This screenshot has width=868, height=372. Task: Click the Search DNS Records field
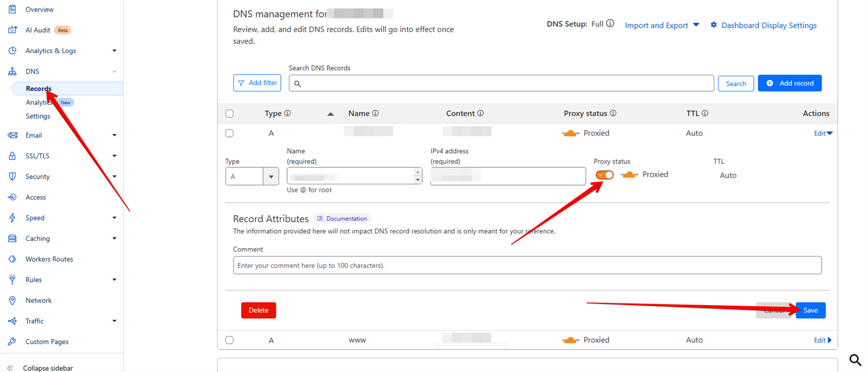(x=501, y=83)
